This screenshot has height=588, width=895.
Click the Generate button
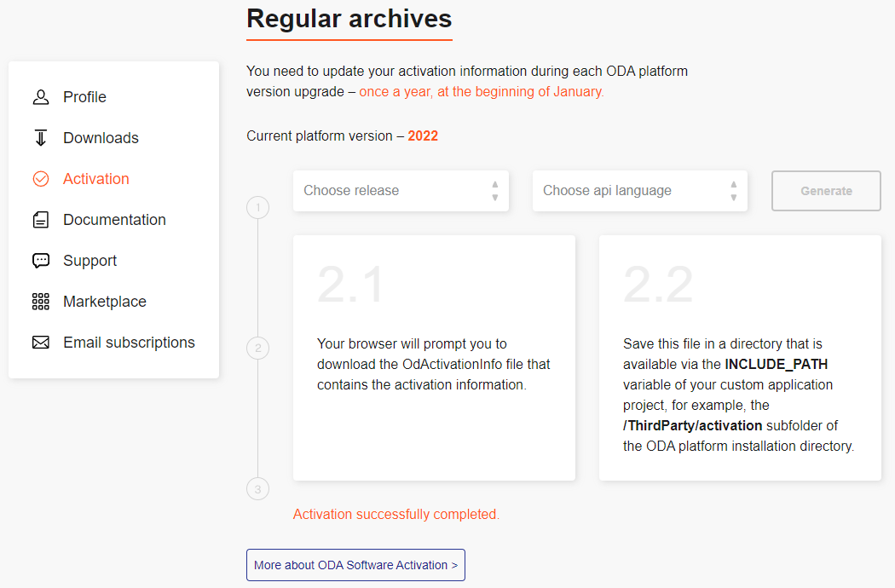[826, 191]
